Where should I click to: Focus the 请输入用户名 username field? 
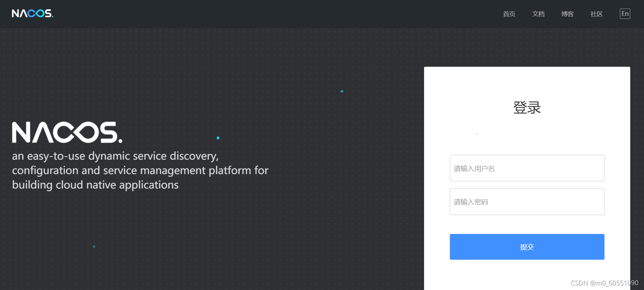click(527, 168)
